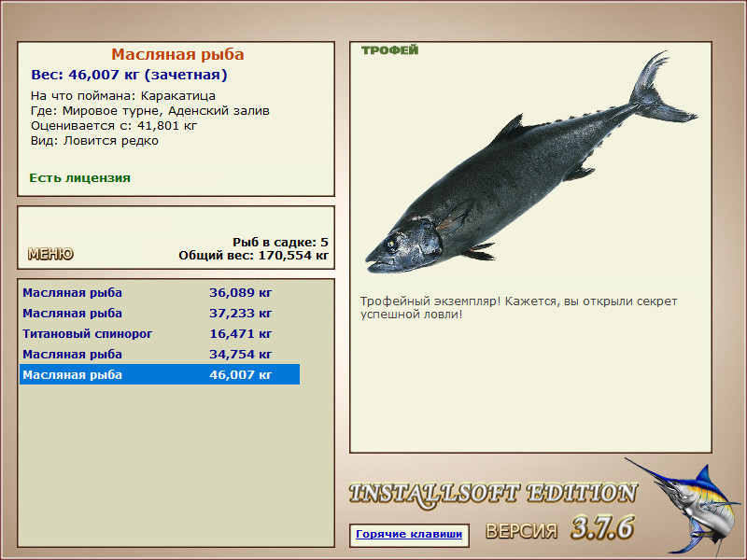Click the ВЕРСИЯ 3.7.6 label

coord(559,528)
